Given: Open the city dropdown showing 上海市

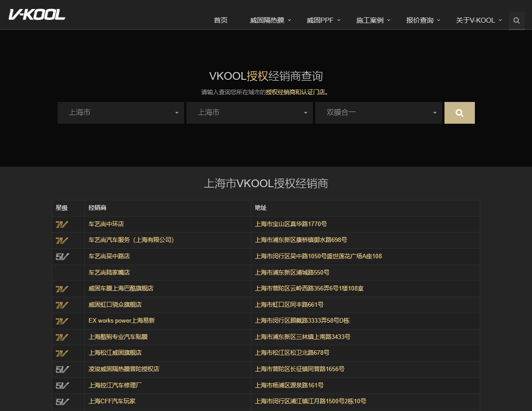Looking at the screenshot, I should tap(249, 113).
